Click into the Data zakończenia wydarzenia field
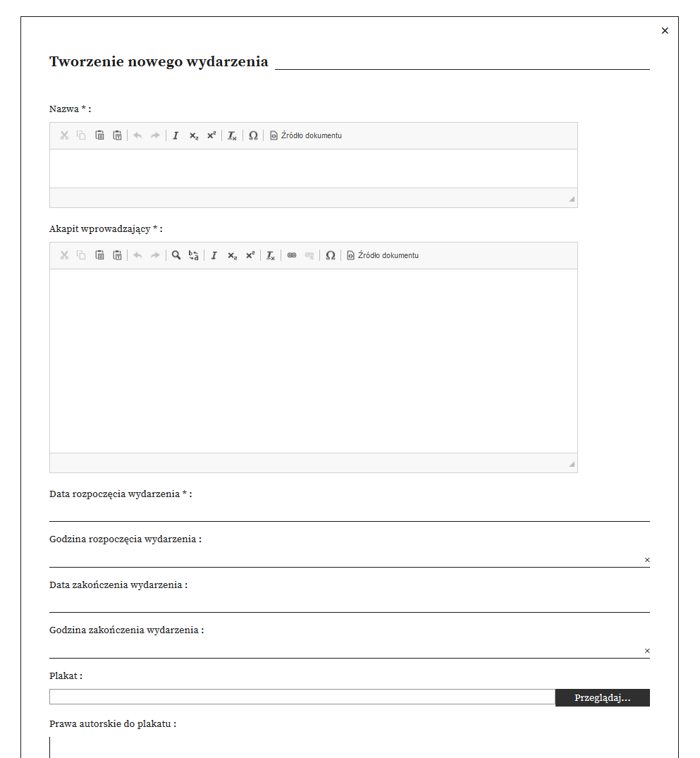Viewport: 700px width, 758px height. point(349,604)
